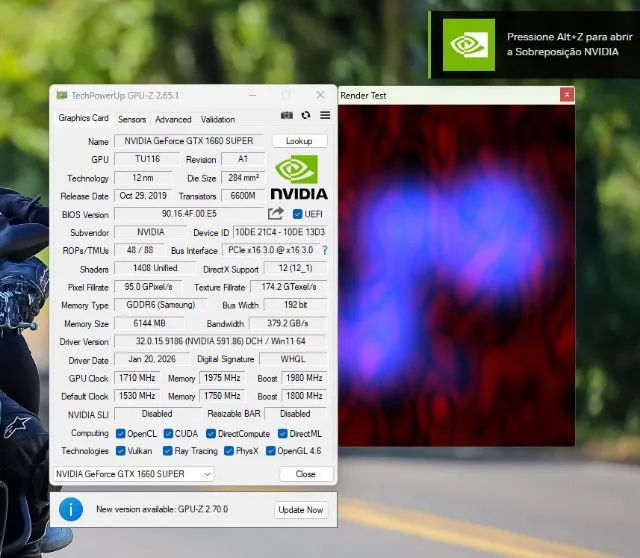Viewport: 640px width, 558px height.
Task: Click the Device ID value field
Action: click(280, 232)
